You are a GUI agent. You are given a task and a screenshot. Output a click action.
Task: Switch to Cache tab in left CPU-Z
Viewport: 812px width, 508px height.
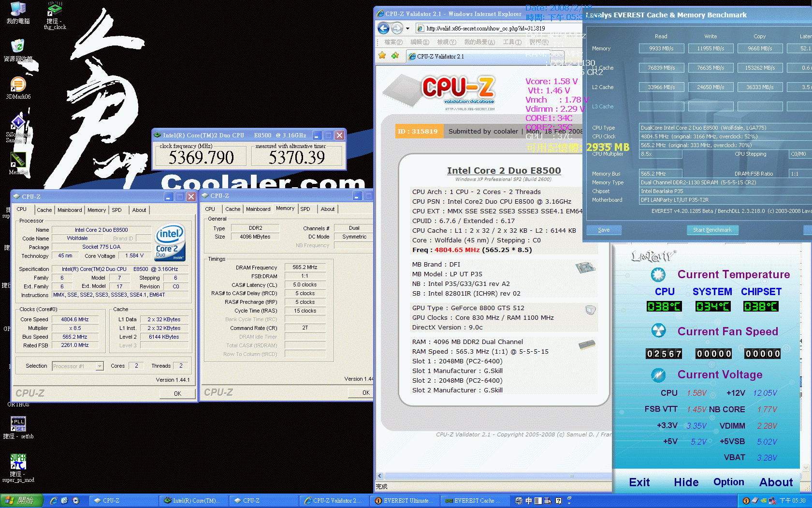44,210
